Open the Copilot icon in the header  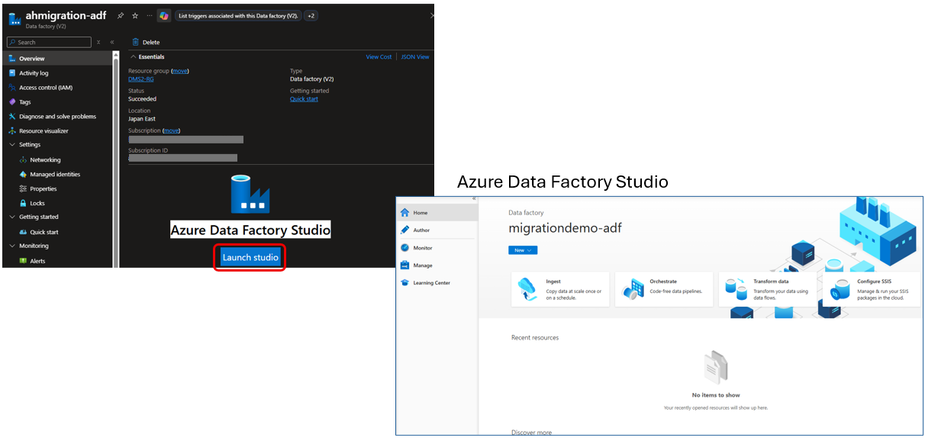(163, 16)
